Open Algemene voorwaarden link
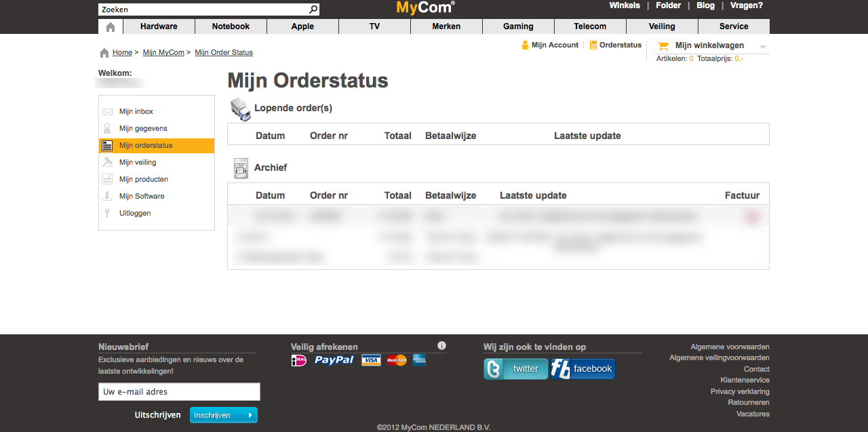The width and height of the screenshot is (868, 432). [x=730, y=347]
